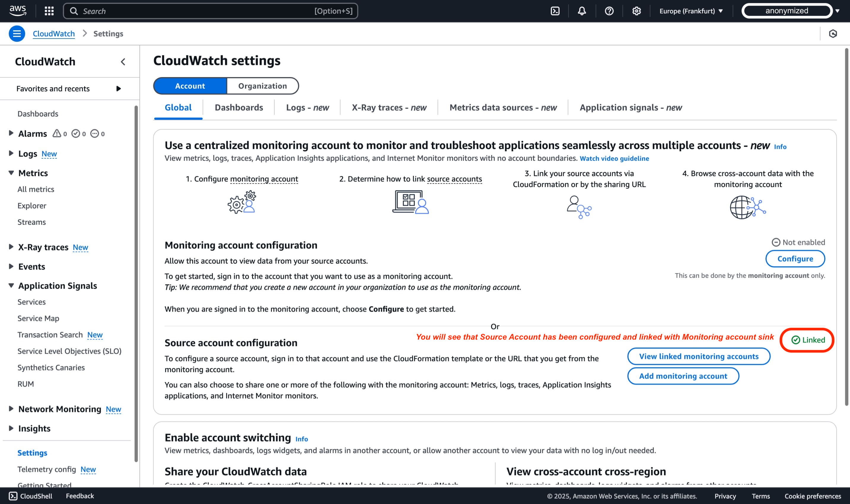Expand the Insights section

tap(11, 428)
